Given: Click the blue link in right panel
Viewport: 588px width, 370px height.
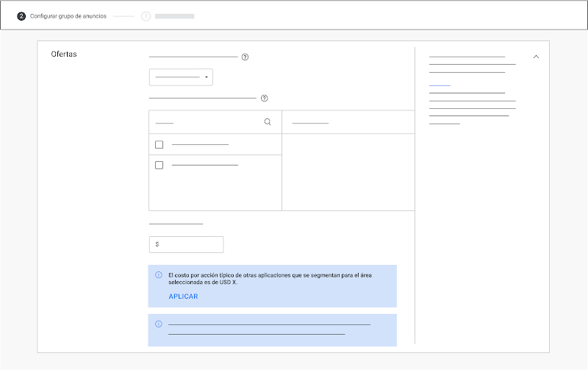Looking at the screenshot, I should [x=440, y=85].
